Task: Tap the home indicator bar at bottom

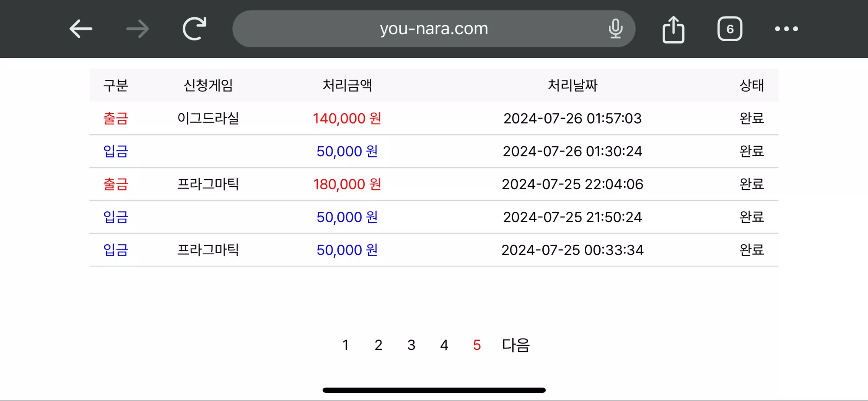Action: pyautogui.click(x=434, y=390)
